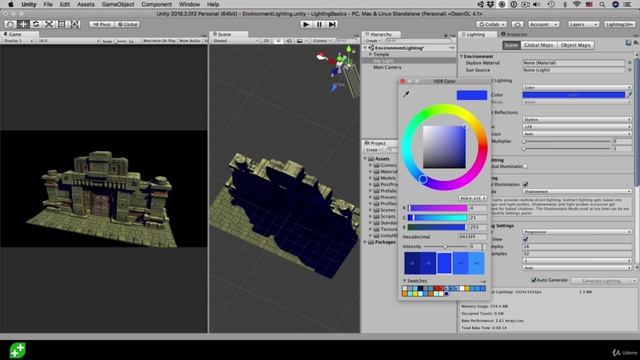Toggle Pivot handle position button

pyautogui.click(x=102, y=24)
